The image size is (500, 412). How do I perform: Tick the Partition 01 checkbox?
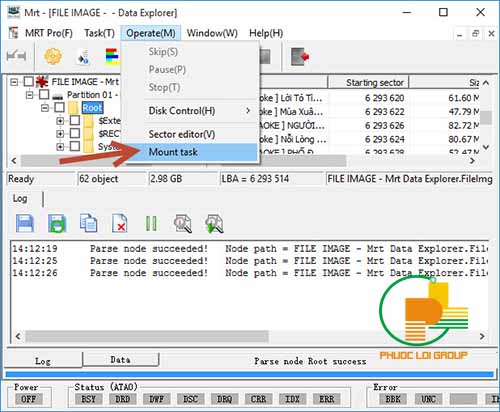tap(44, 95)
